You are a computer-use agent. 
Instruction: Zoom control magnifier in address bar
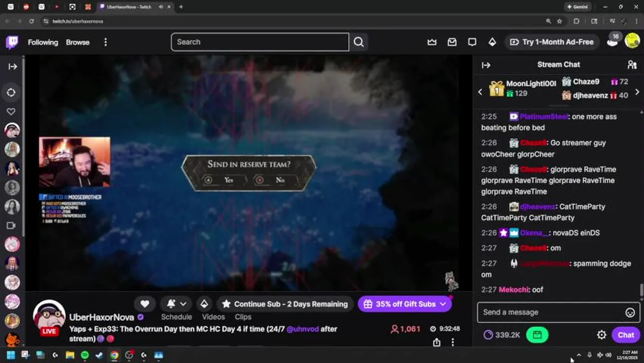tap(548, 21)
